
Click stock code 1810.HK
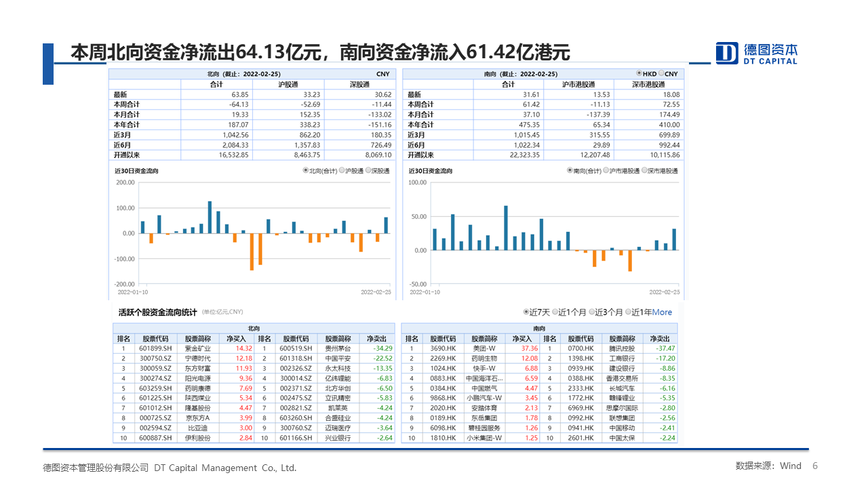coord(442,439)
